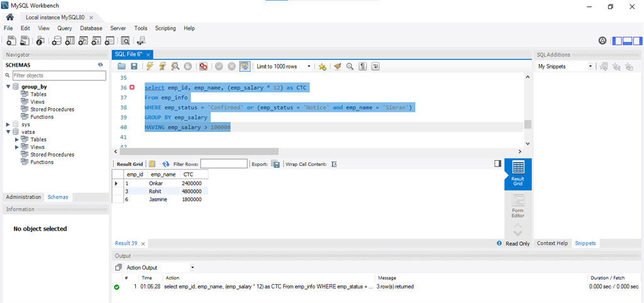Execute the selected query with lightning bolt
The height and width of the screenshot is (303, 644).
[x=150, y=66]
